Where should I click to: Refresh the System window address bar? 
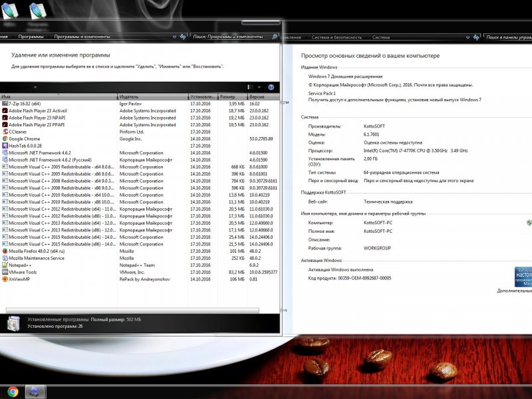[476, 37]
